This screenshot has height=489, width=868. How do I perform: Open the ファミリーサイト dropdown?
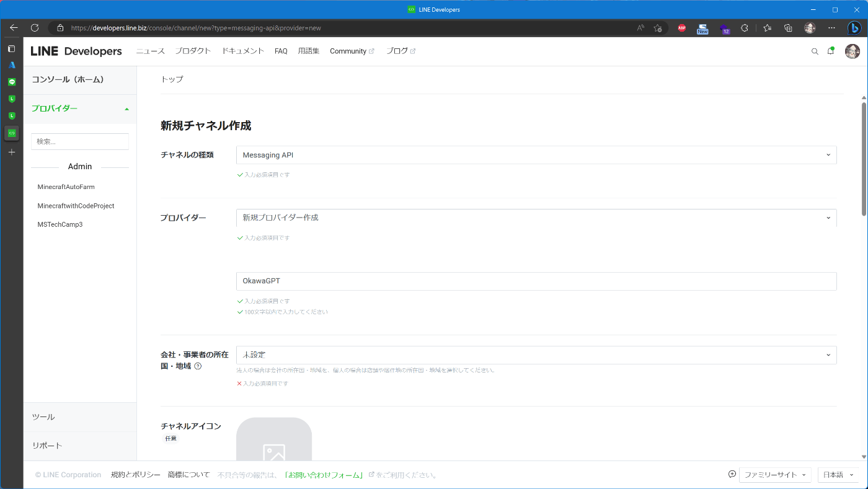pos(775,475)
